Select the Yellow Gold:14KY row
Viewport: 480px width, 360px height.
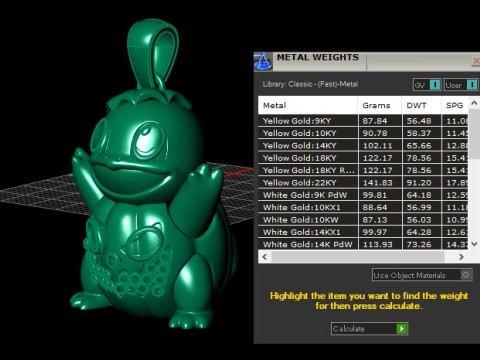click(x=363, y=145)
